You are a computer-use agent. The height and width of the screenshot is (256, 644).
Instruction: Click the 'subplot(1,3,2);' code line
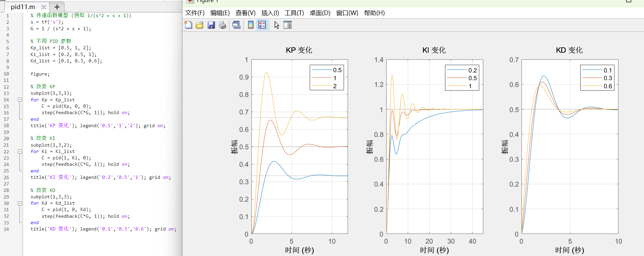51,145
